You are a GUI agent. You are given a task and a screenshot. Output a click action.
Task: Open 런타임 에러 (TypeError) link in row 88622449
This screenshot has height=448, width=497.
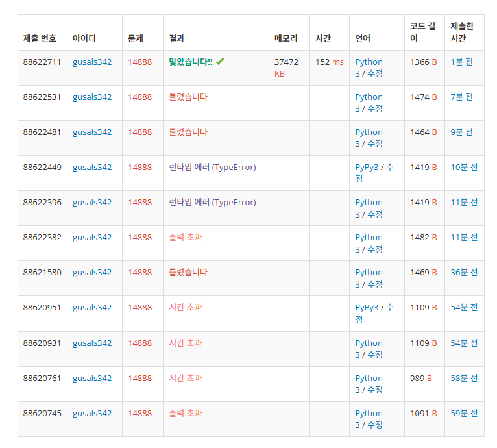[212, 168]
